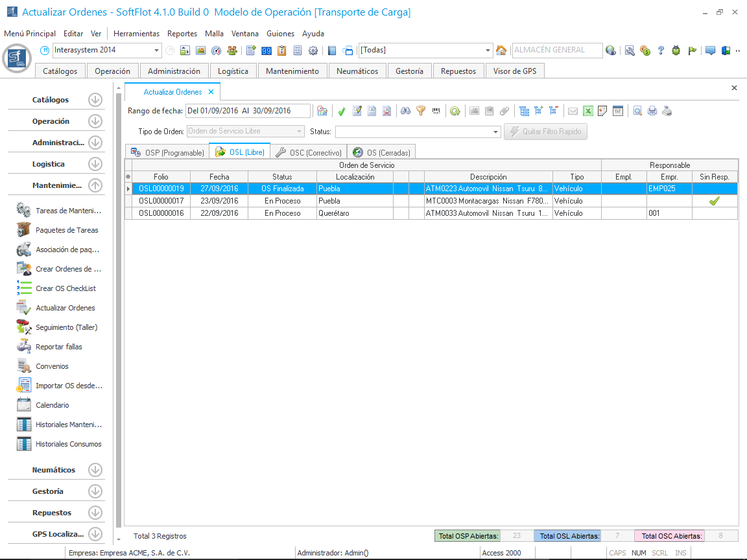
Task: Click the binoculars search icon
Action: tap(405, 111)
